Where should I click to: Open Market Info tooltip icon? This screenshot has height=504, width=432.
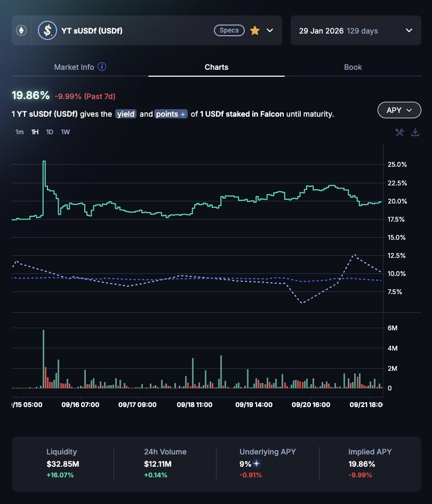(102, 67)
